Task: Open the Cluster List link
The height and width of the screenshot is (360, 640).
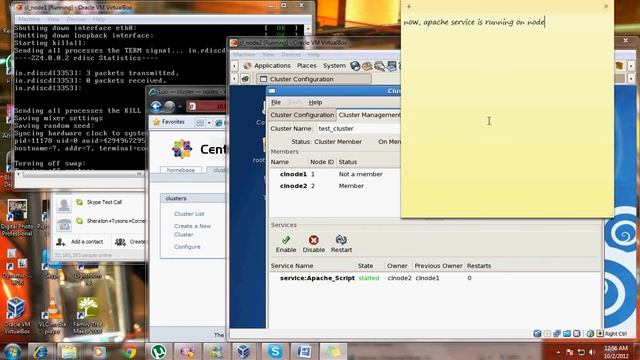Action: pyautogui.click(x=189, y=214)
